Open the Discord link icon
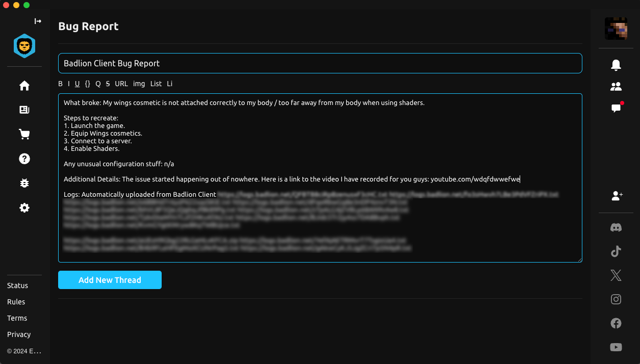Image resolution: width=640 pixels, height=364 pixels. pos(616,227)
